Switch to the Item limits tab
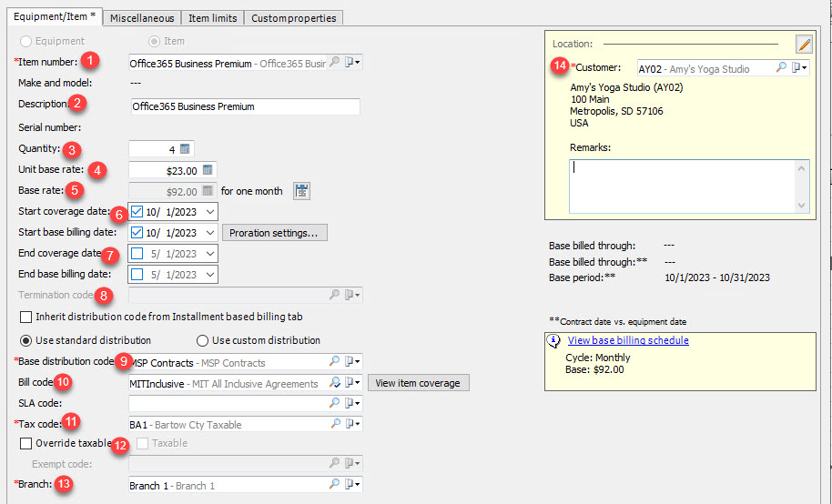 point(212,18)
